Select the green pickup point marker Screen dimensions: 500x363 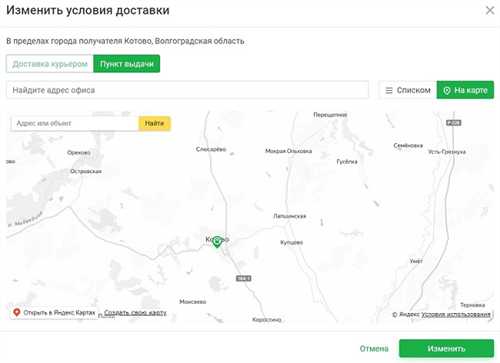pos(217,242)
